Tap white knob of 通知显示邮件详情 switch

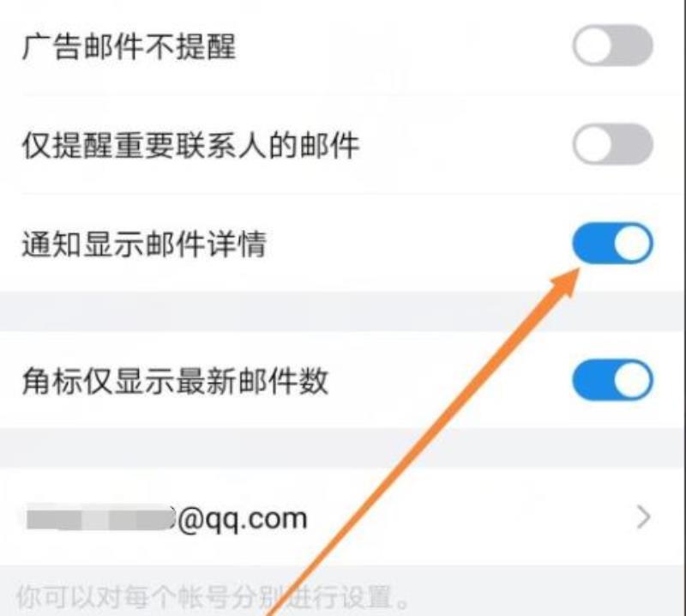click(x=633, y=243)
